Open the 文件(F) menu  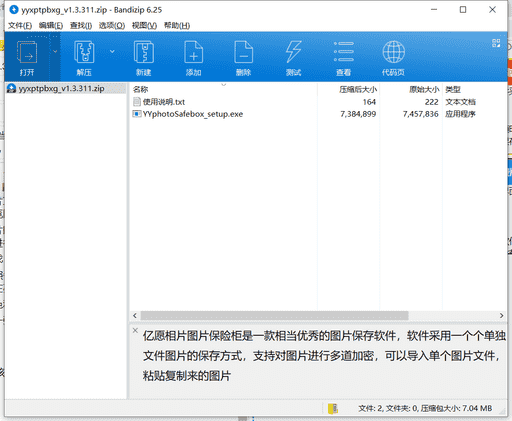[20, 25]
